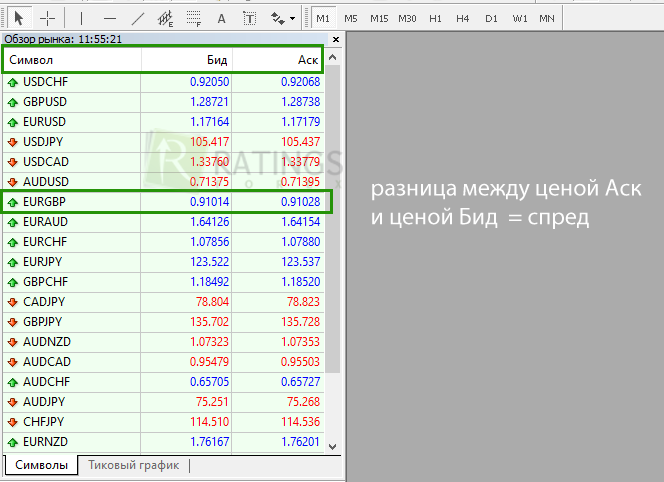Select the AUDCAD symbol
Screen dimensions: 664x482
47,361
